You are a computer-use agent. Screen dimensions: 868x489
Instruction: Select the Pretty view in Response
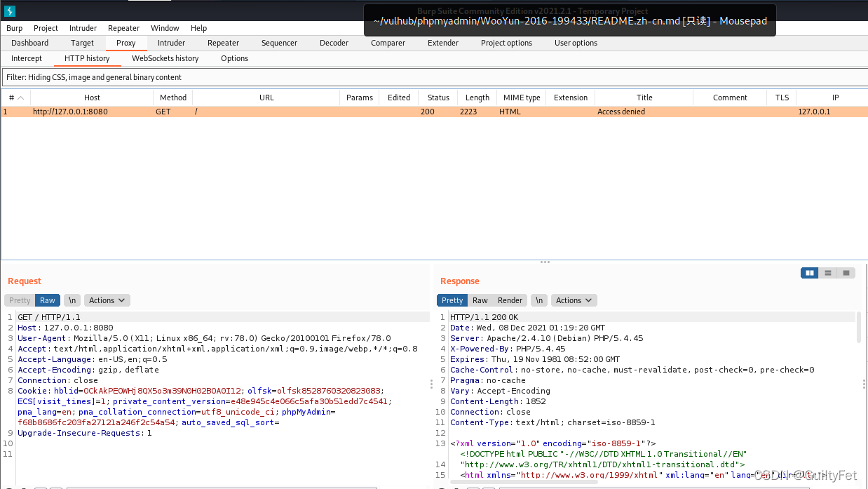coord(452,300)
